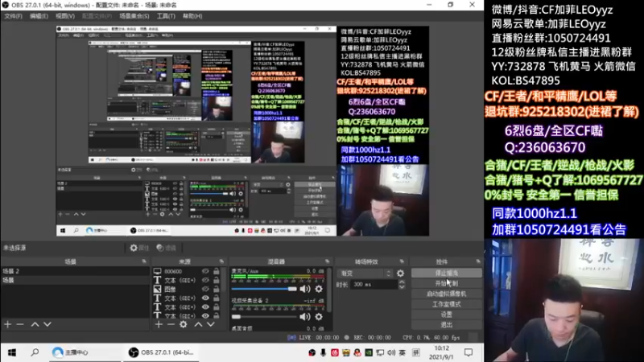Click the 滤镜 filter button
644x362 pixels.
point(167,248)
